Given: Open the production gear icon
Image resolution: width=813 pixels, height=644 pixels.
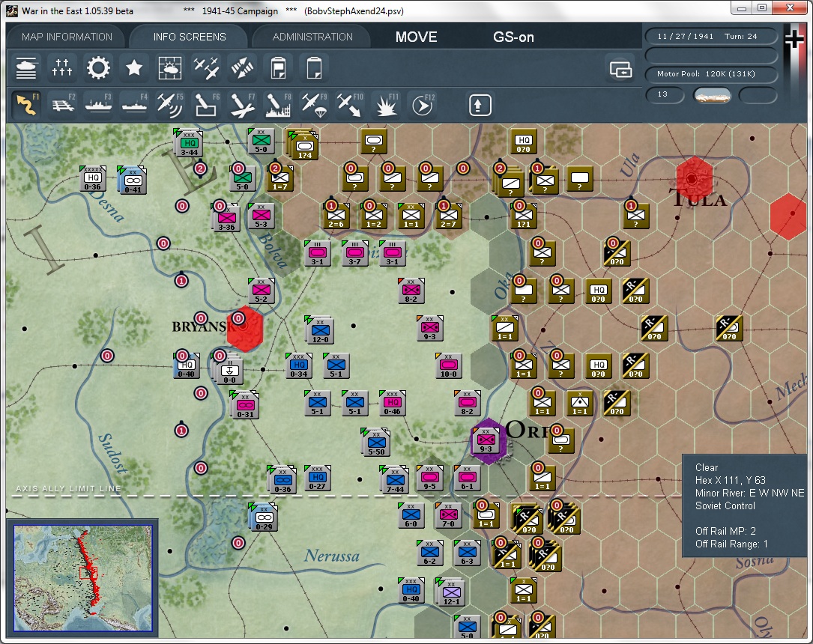Looking at the screenshot, I should [x=98, y=68].
